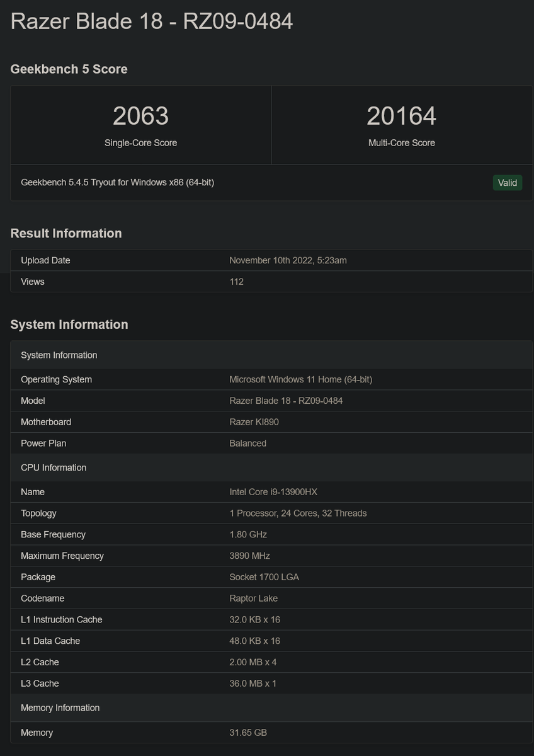
Task: Click the Raptor Lake codename value
Action: tap(253, 598)
